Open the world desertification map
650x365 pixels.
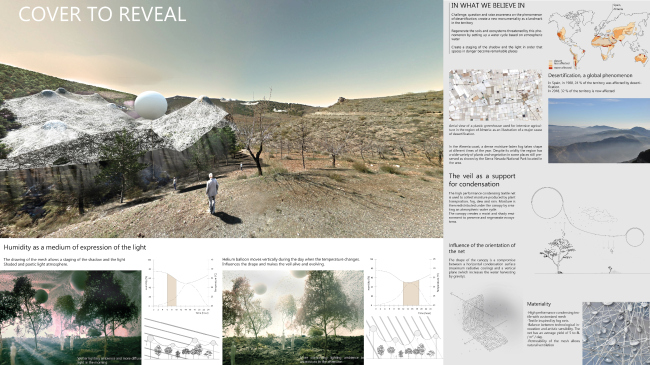(599, 36)
